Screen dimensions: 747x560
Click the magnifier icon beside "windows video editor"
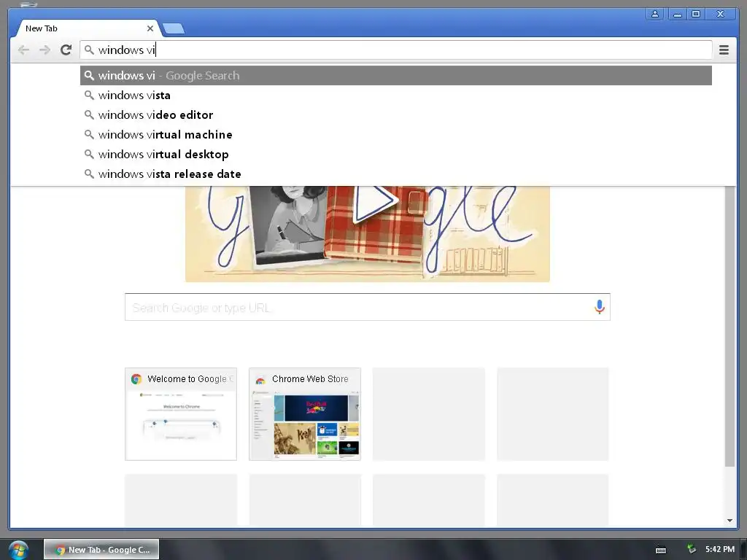(x=89, y=114)
